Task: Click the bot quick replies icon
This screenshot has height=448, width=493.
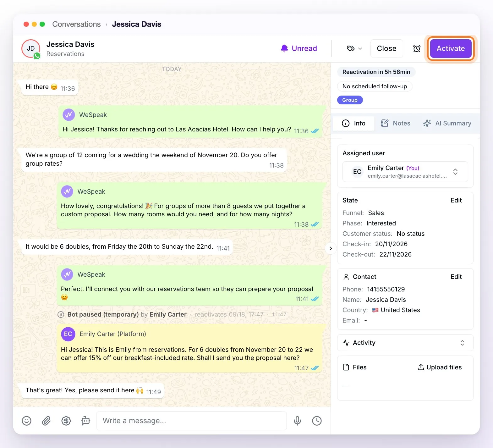Action: [85, 421]
